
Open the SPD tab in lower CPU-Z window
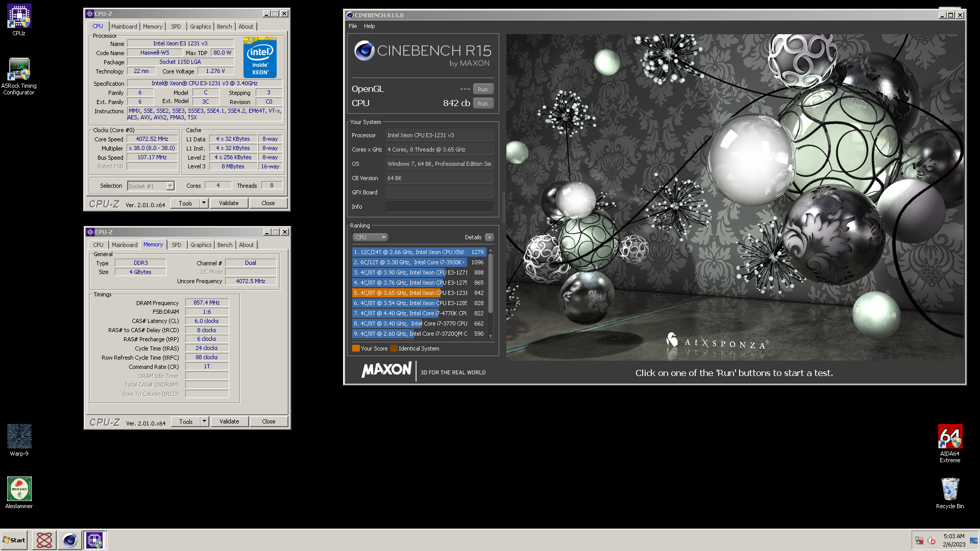pyautogui.click(x=177, y=245)
